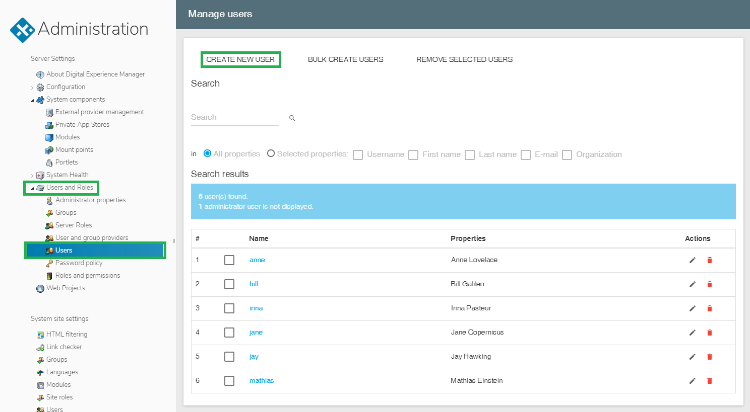Open the mathias user link
The width and height of the screenshot is (750, 412).
262,381
